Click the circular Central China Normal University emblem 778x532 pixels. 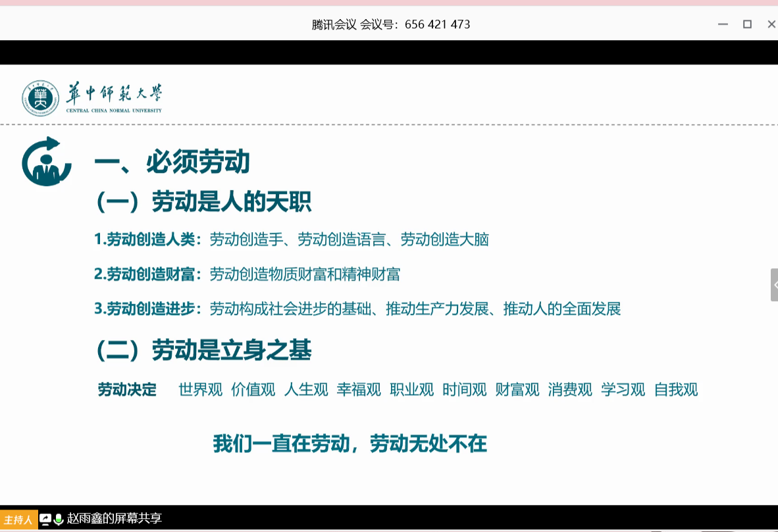[40, 99]
